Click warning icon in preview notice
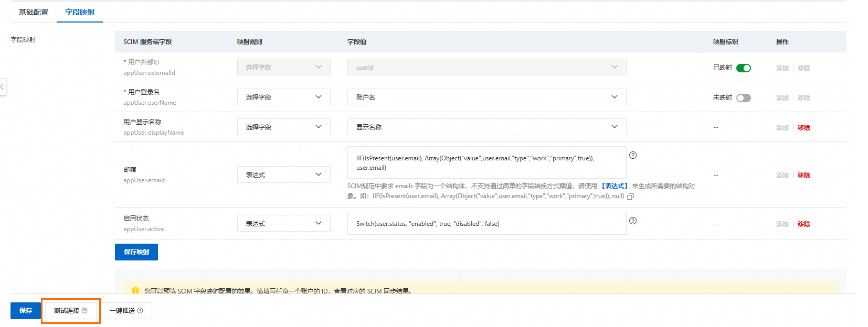 click(x=135, y=290)
